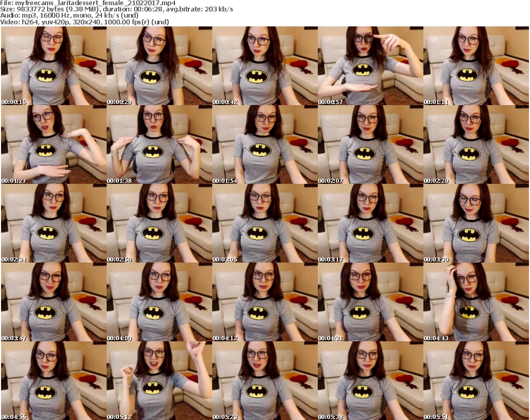Choose the 00:02:50 preview frame

159,223
